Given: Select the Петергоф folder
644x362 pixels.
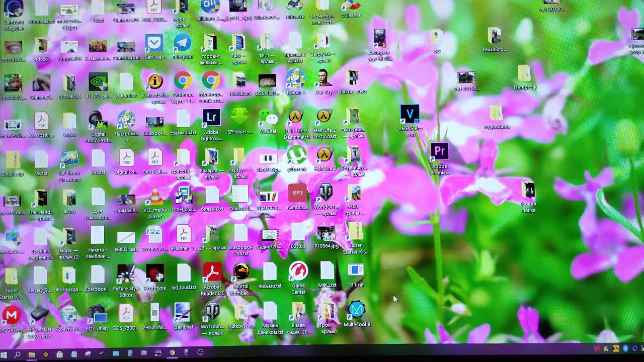Looking at the screenshot, I should [524, 73].
